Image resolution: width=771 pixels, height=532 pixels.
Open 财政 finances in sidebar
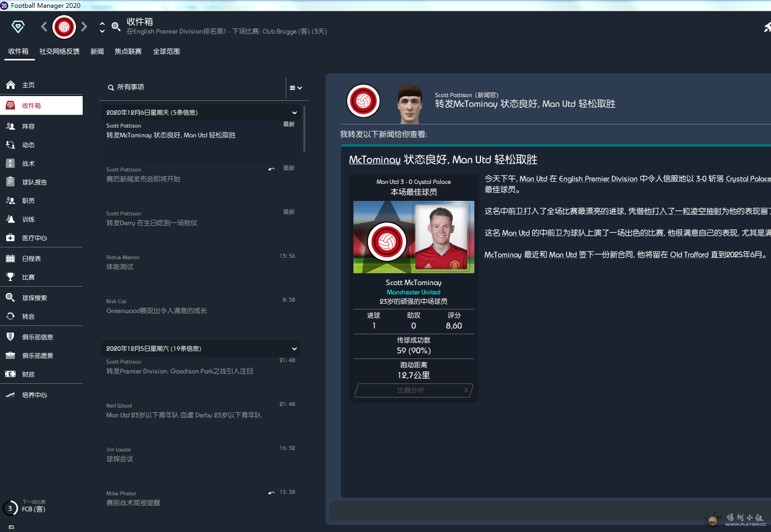point(41,374)
